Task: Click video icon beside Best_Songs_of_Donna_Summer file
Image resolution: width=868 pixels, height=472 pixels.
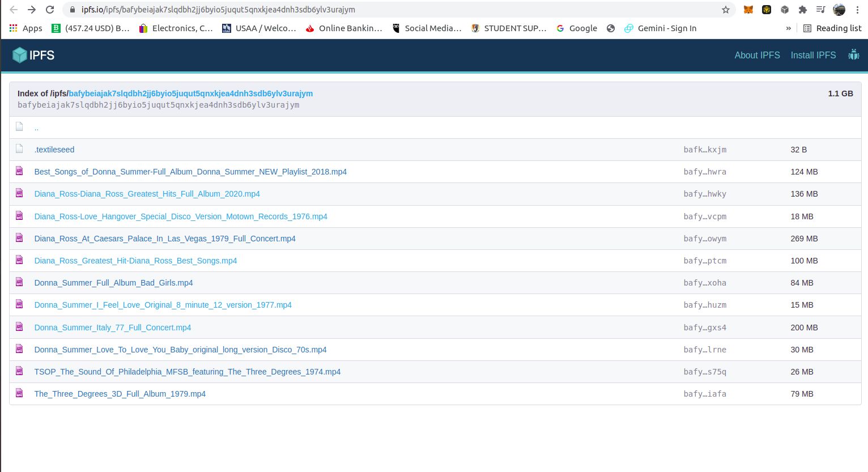Action: coord(19,171)
